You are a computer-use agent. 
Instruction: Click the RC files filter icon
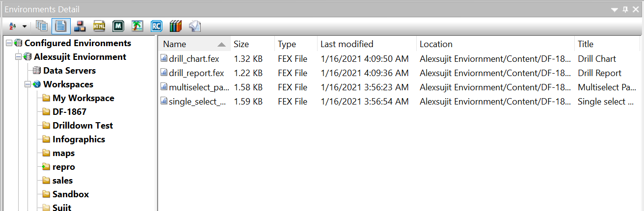pyautogui.click(x=157, y=26)
